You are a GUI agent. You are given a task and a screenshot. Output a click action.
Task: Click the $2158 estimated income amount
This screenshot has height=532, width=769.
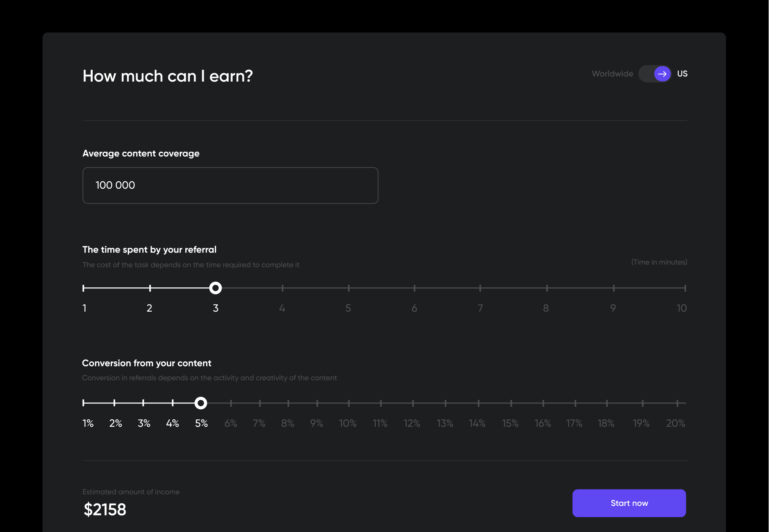105,510
